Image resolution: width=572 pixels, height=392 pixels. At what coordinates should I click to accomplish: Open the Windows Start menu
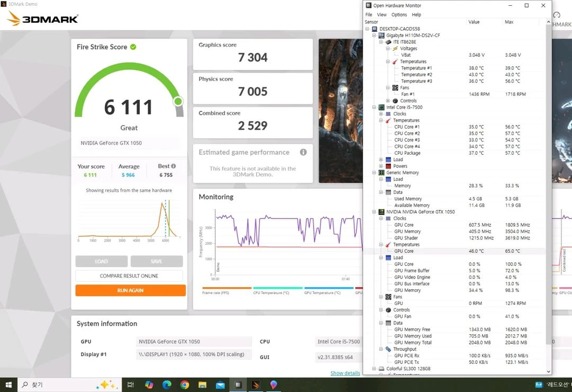[x=9, y=385]
